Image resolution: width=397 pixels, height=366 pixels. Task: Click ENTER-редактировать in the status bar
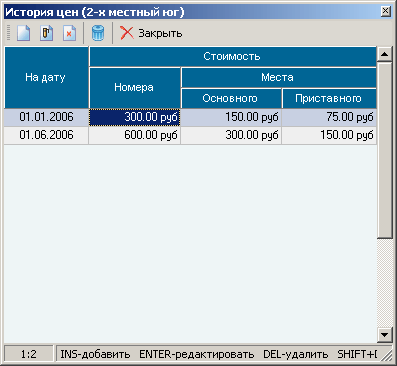tap(197, 354)
